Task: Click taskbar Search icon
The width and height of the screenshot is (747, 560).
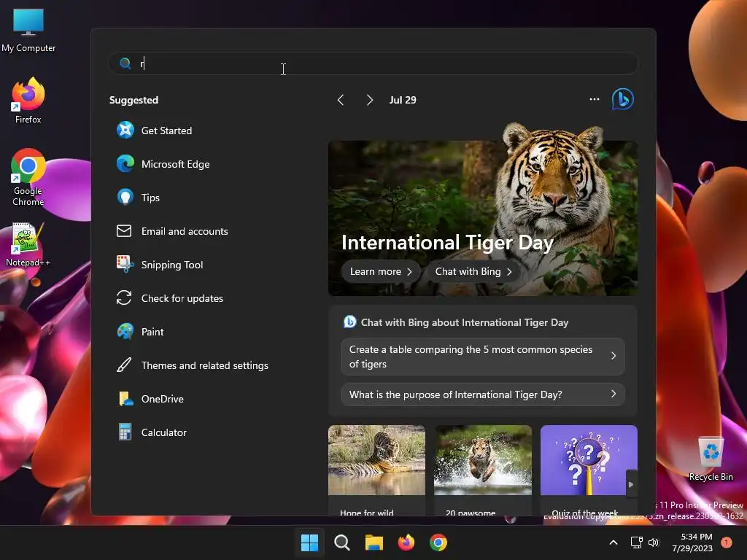Action: 341,542
